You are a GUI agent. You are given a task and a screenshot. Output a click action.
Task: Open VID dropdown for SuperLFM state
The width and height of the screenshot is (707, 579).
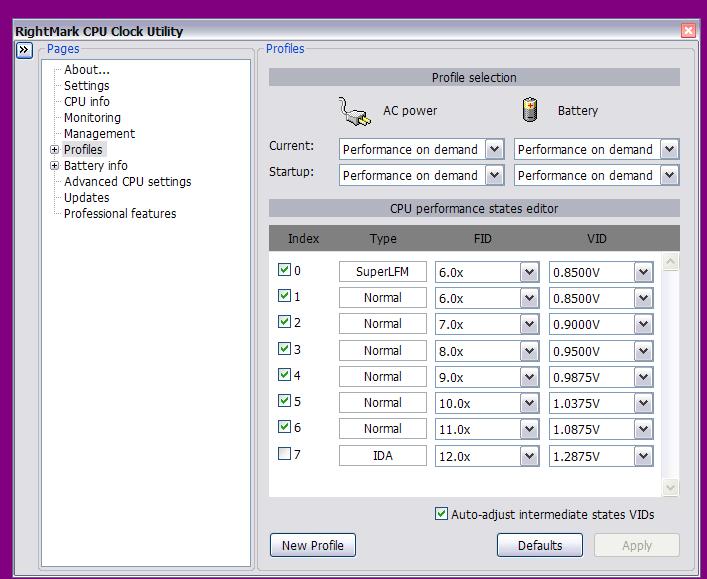point(643,272)
